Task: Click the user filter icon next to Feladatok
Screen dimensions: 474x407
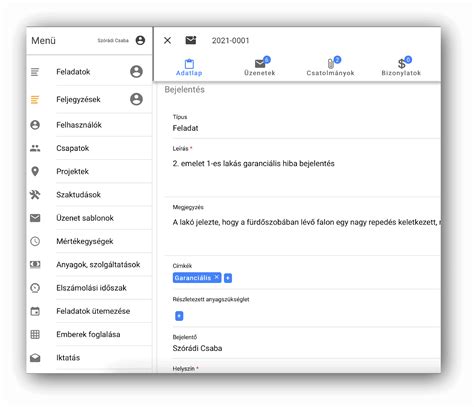Action: coord(136,72)
